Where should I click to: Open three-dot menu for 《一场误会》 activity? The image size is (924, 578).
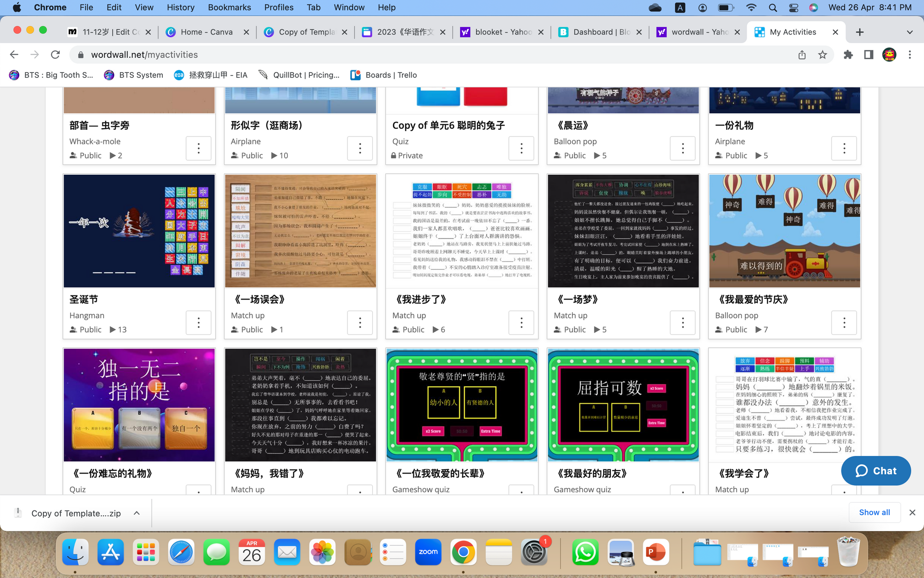360,323
